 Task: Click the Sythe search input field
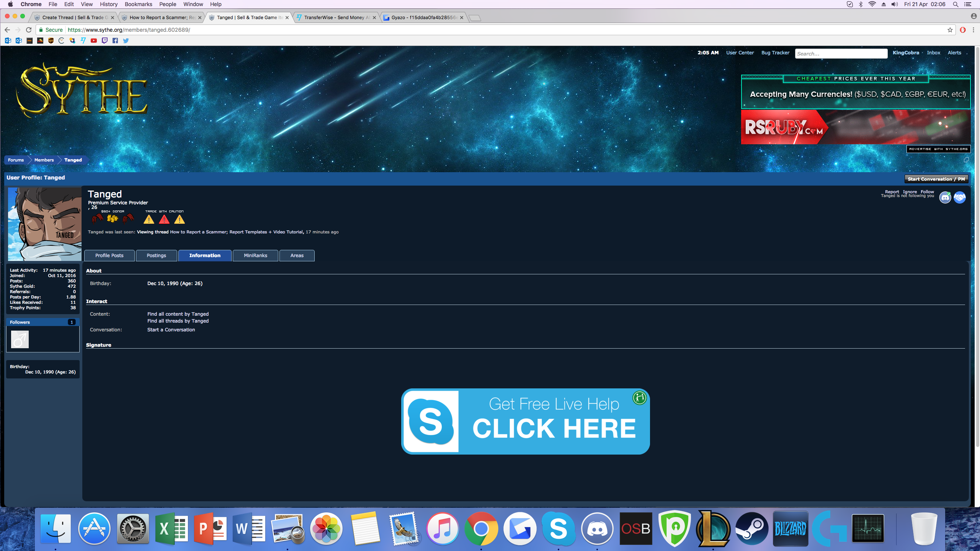pyautogui.click(x=841, y=54)
